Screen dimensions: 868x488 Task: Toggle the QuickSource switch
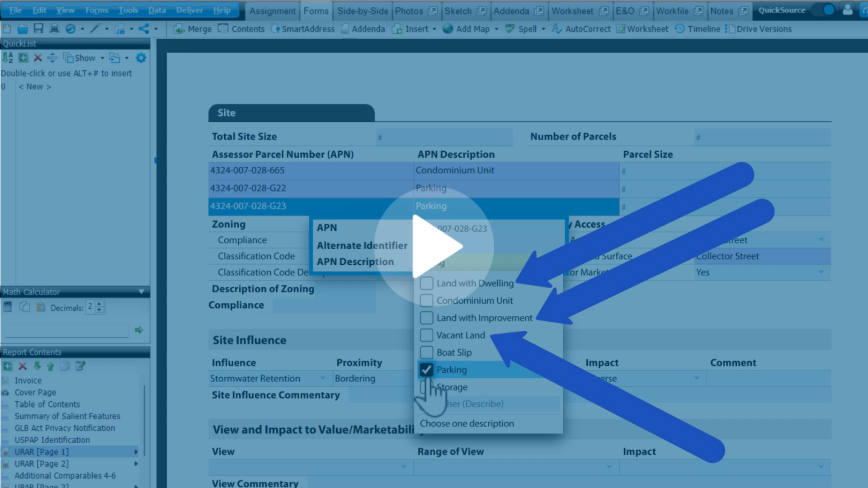click(x=824, y=10)
